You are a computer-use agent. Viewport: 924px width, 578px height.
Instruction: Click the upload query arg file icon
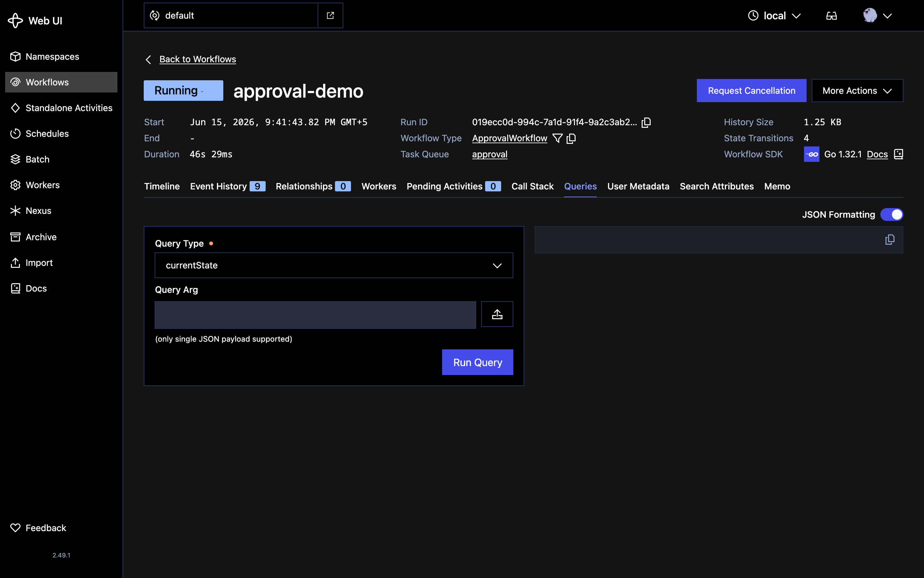tap(497, 314)
